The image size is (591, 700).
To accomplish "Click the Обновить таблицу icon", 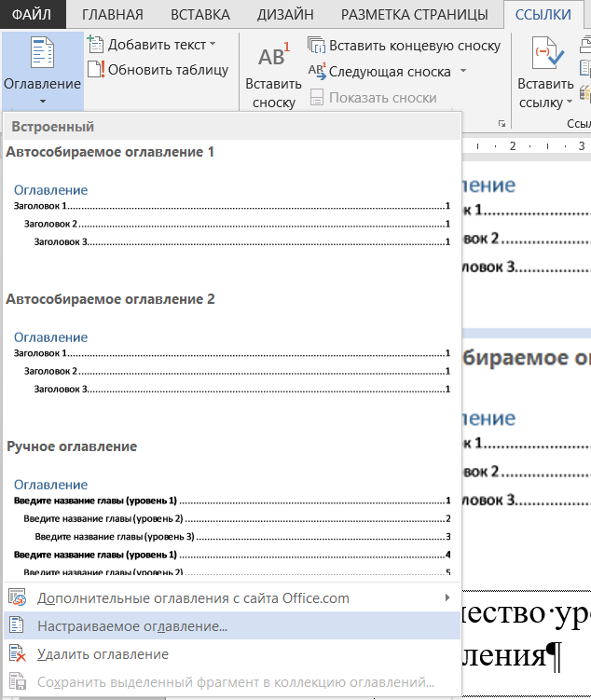I will point(95,70).
